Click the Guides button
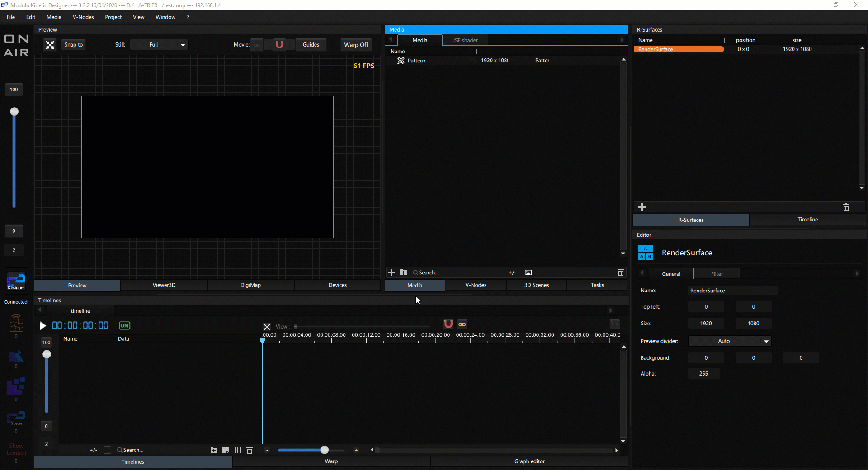Image resolution: width=868 pixels, height=470 pixels. (311, 45)
